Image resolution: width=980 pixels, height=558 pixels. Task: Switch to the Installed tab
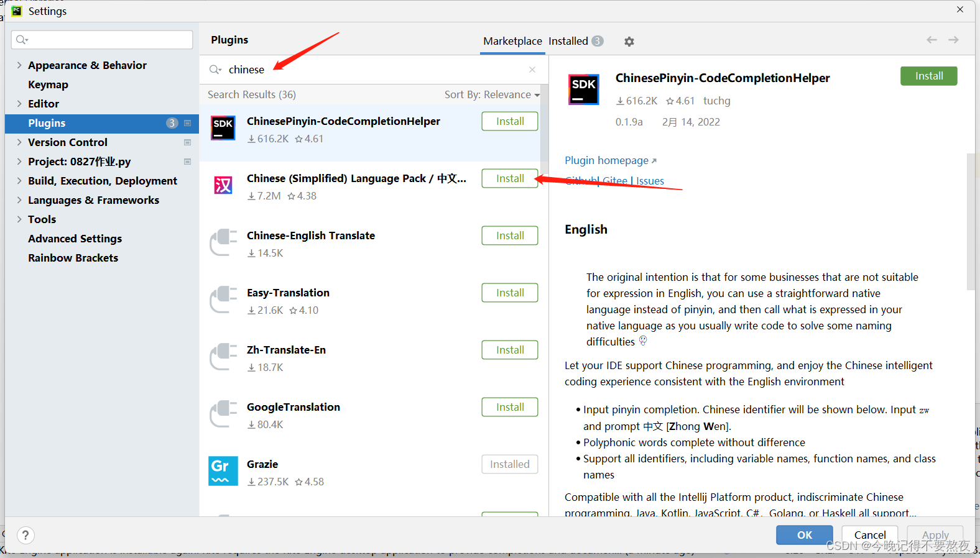coord(575,41)
